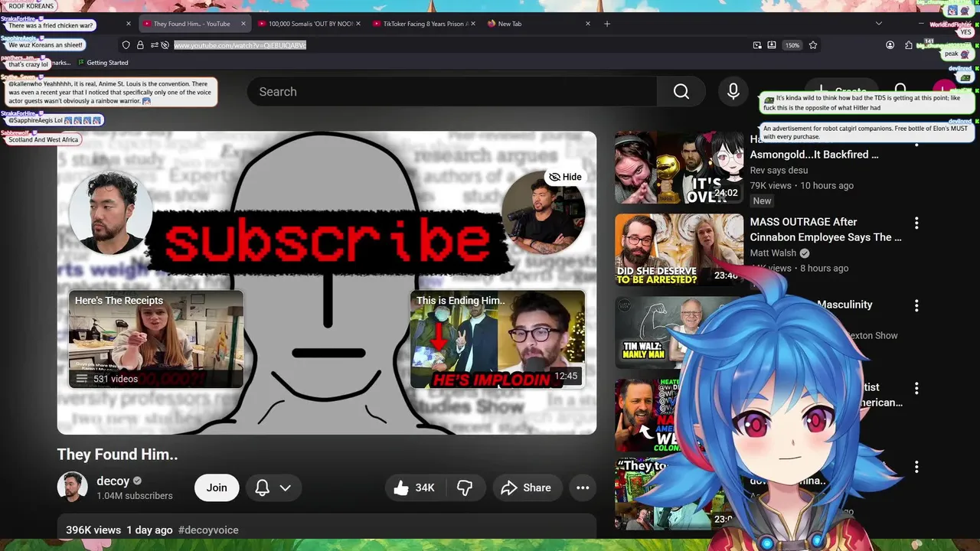Open the 'Getting Started' bookmark
The image size is (980, 551).
[x=102, y=63]
